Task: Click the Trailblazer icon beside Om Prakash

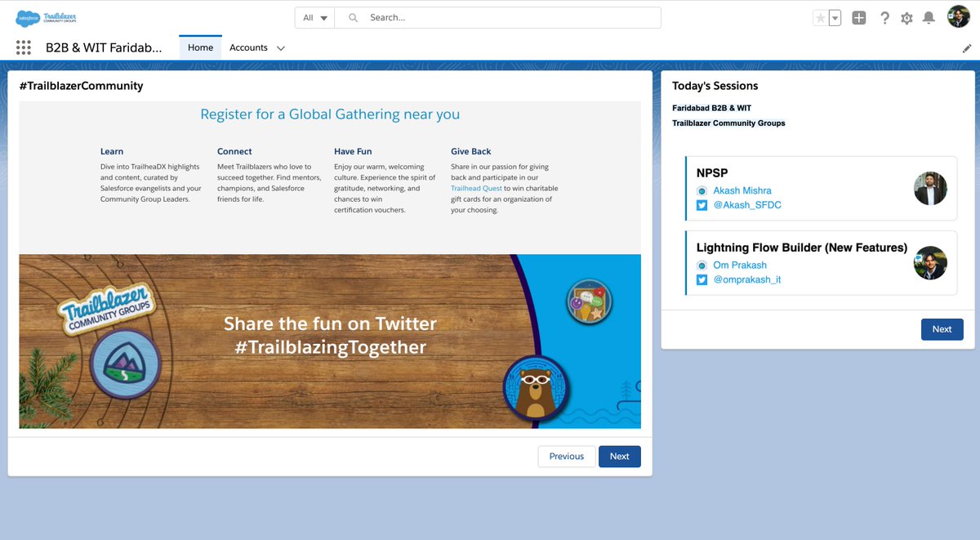Action: tap(702, 266)
